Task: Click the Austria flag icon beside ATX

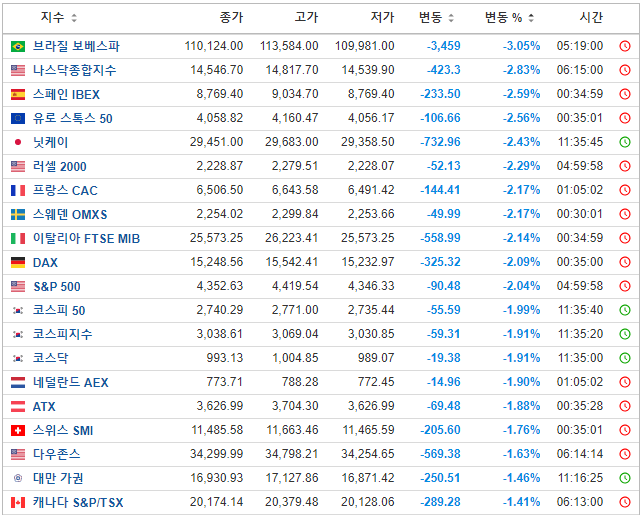Action: point(18,407)
